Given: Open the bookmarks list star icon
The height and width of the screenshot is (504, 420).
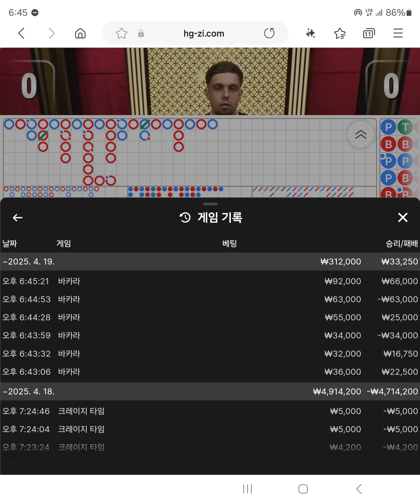Looking at the screenshot, I should click(x=340, y=33).
